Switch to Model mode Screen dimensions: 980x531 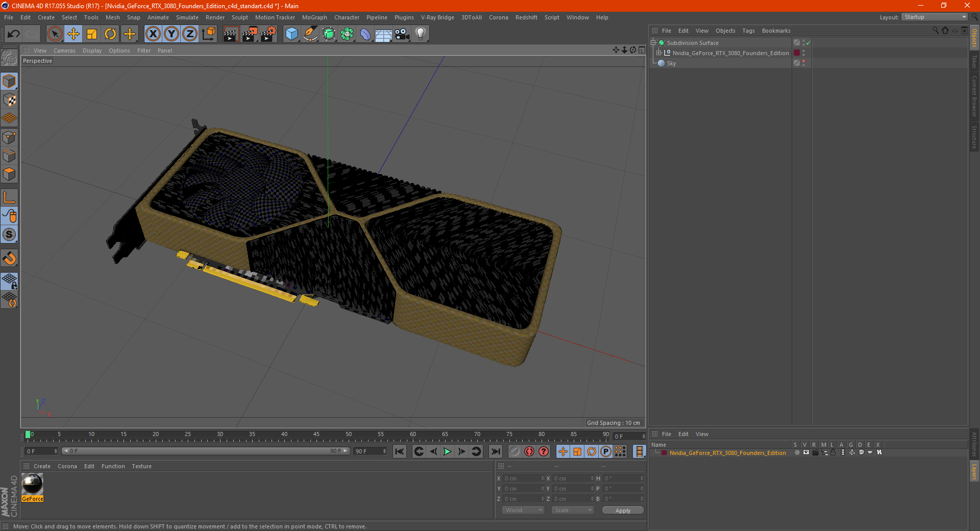coord(9,81)
